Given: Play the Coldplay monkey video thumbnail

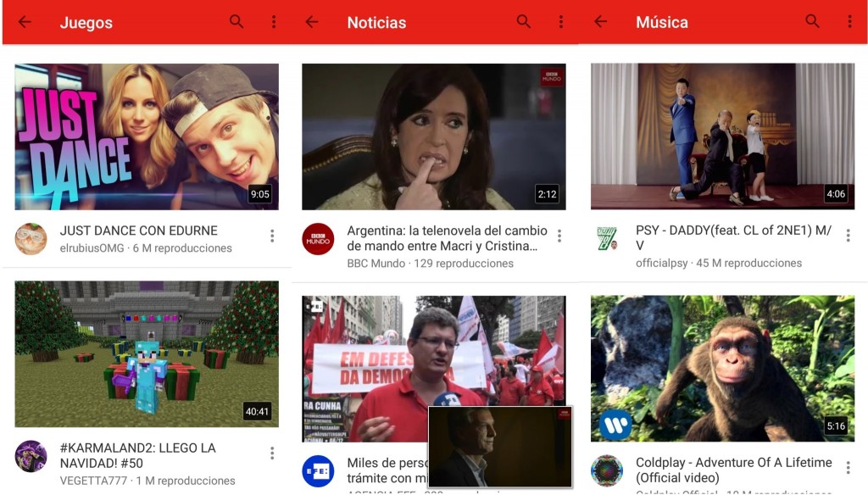Looking at the screenshot, I should (x=722, y=368).
